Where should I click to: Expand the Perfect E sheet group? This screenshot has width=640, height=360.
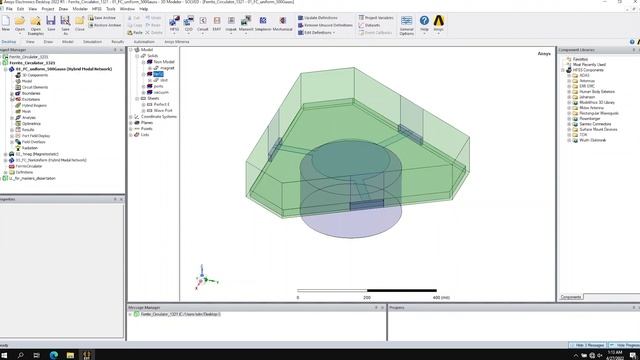coord(144,105)
